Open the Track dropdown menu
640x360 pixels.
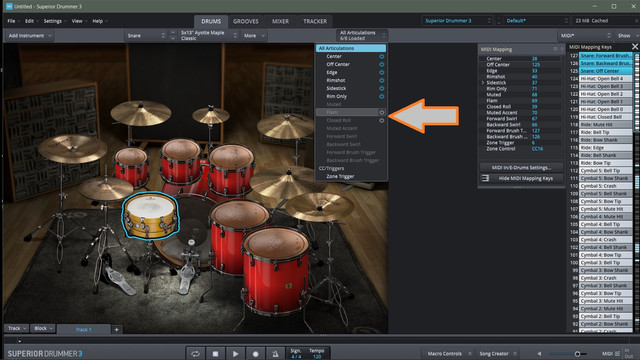(x=16, y=328)
